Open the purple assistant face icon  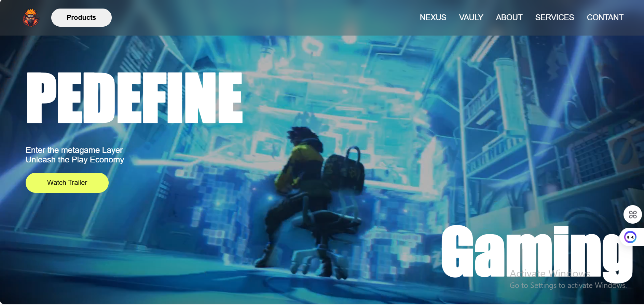630,237
